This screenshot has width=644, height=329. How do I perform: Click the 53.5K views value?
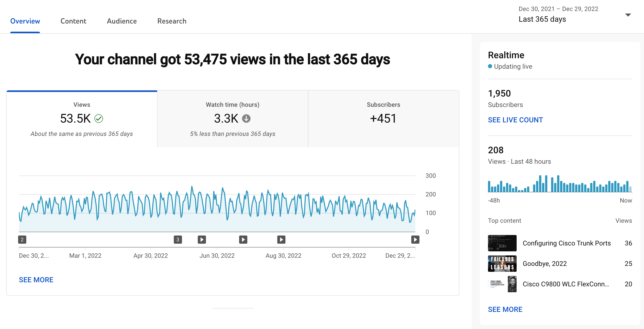(75, 119)
